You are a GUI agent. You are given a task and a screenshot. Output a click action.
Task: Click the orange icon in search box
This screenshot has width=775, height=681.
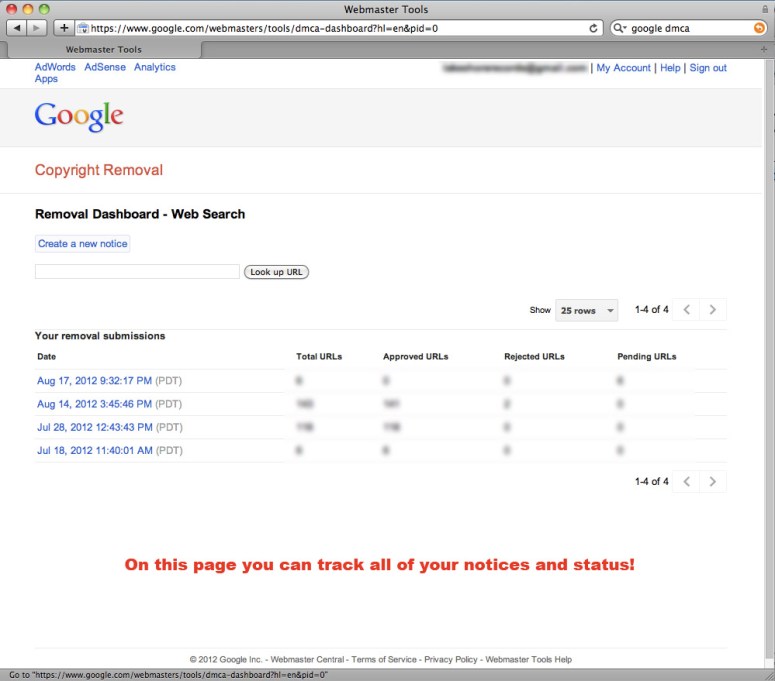point(759,28)
